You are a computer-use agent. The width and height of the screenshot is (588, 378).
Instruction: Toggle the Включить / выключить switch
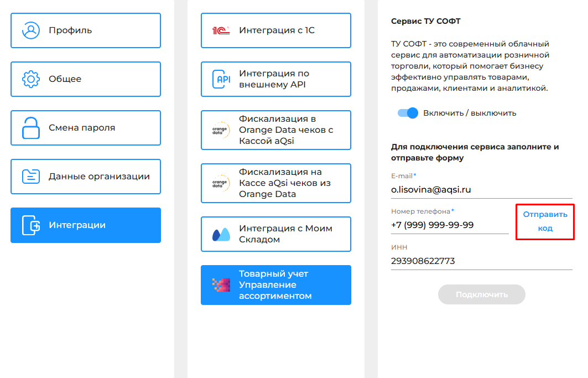point(408,113)
